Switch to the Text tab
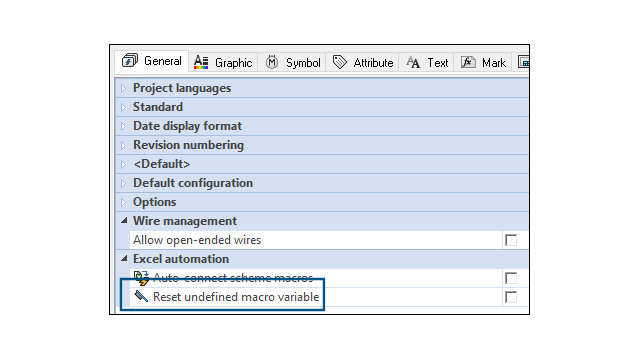The width and height of the screenshot is (640, 360). click(x=427, y=62)
